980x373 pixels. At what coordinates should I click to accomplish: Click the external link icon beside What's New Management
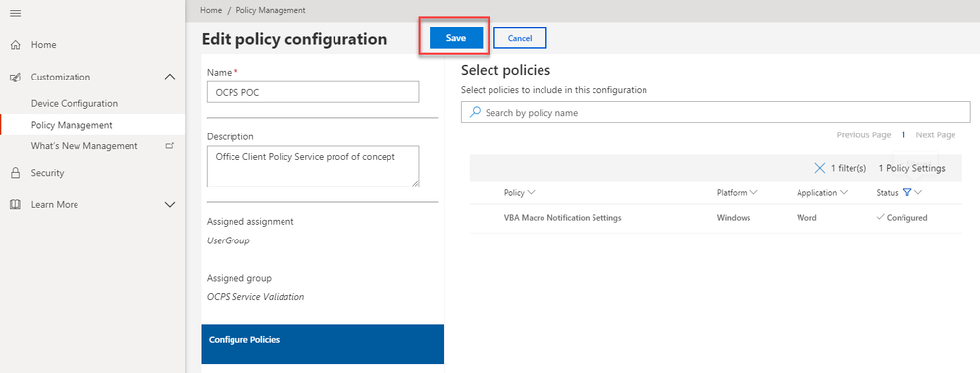coord(169,146)
